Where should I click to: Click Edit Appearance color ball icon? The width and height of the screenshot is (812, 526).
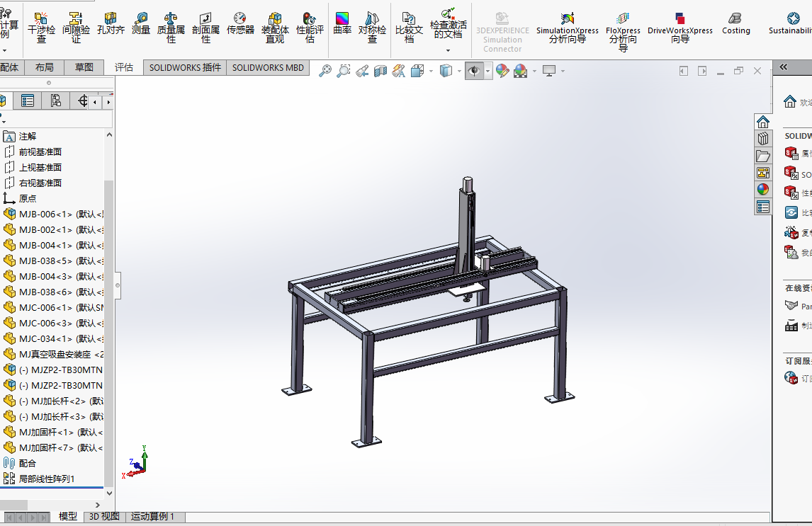pos(502,71)
